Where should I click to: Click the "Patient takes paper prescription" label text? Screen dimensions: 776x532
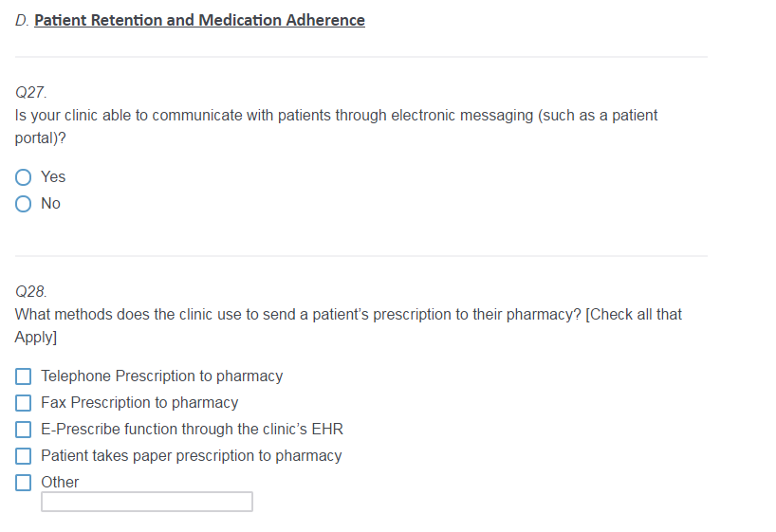pyautogui.click(x=191, y=456)
